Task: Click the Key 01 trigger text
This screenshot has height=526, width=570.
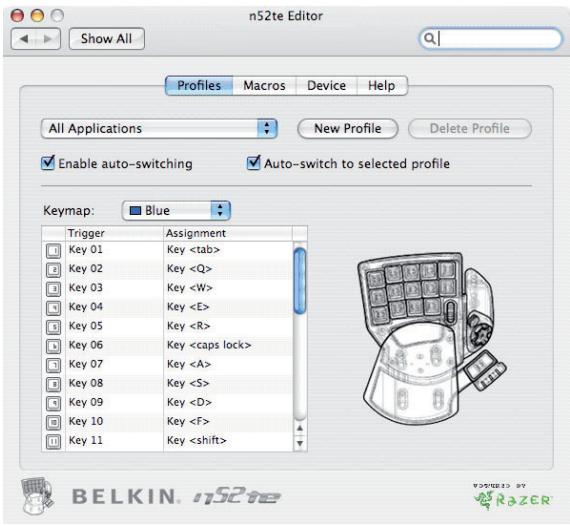Action: [x=86, y=250]
